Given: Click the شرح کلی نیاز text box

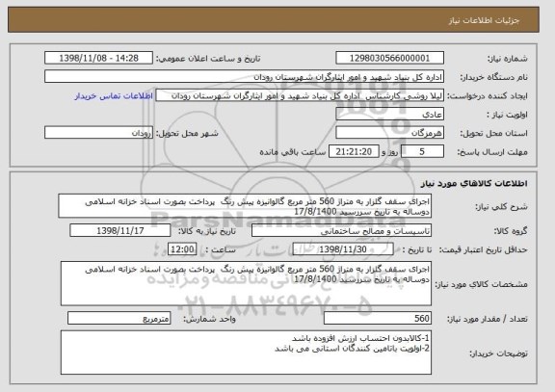Looking at the screenshot, I should pos(245,206).
